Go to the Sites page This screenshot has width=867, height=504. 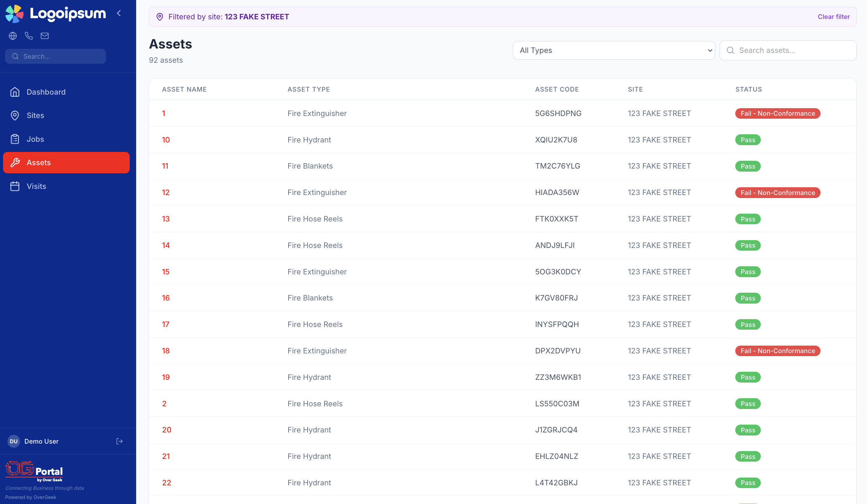tap(35, 116)
